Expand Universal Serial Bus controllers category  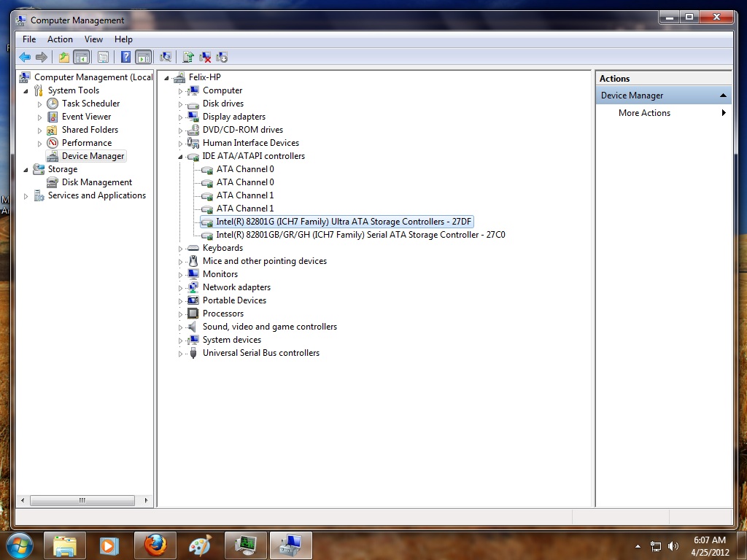click(x=181, y=354)
